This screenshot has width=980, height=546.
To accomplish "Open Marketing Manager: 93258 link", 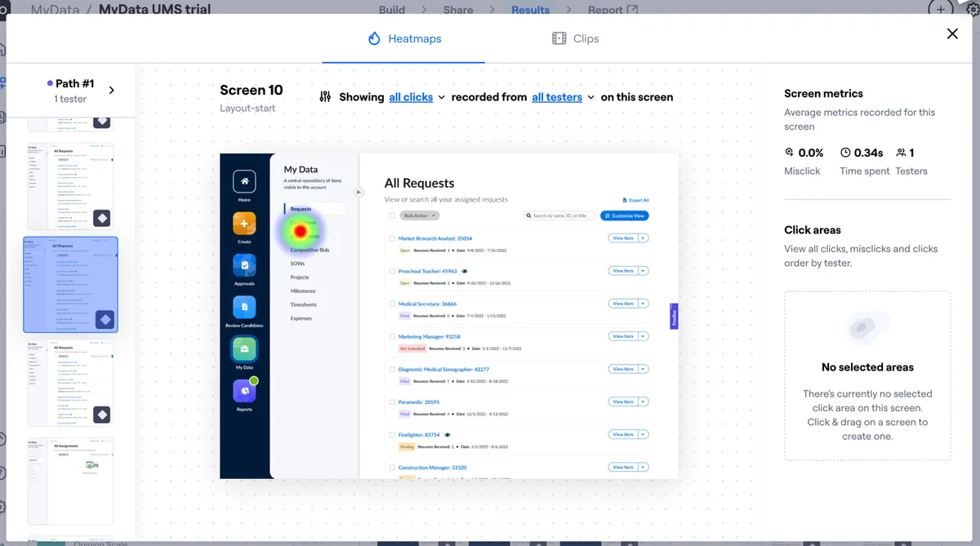I will 430,336.
